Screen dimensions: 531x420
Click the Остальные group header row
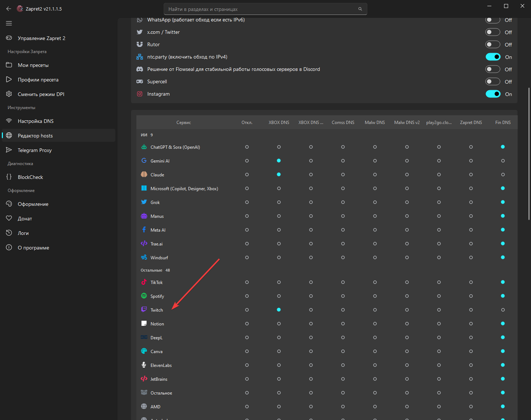327,270
